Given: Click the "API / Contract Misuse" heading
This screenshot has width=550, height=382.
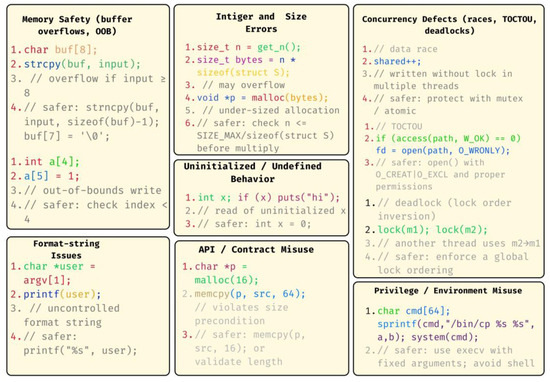Looking at the screenshot, I should pyautogui.click(x=256, y=249).
